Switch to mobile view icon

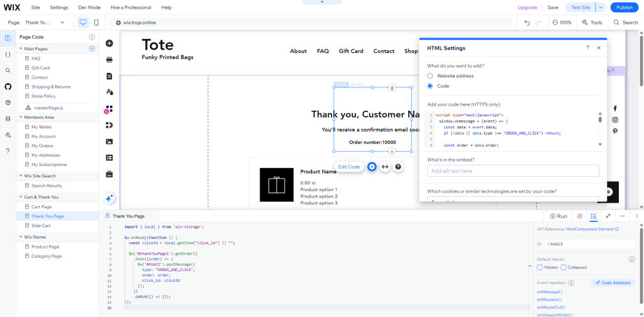[96, 23]
